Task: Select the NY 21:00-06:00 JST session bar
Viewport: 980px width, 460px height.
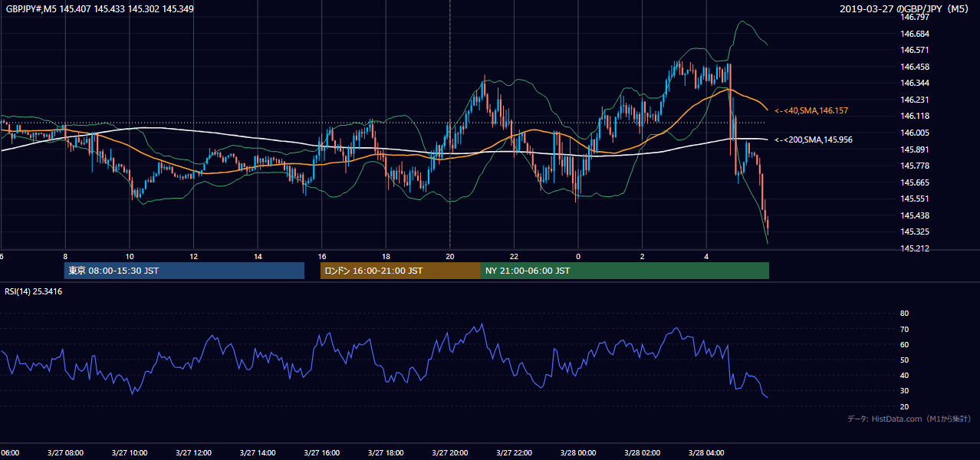Action: [x=625, y=271]
